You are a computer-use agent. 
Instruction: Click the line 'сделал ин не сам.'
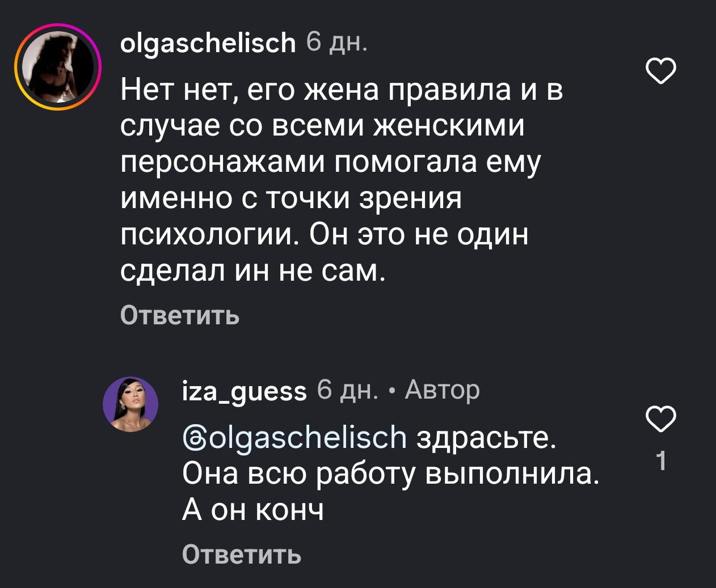252,272
